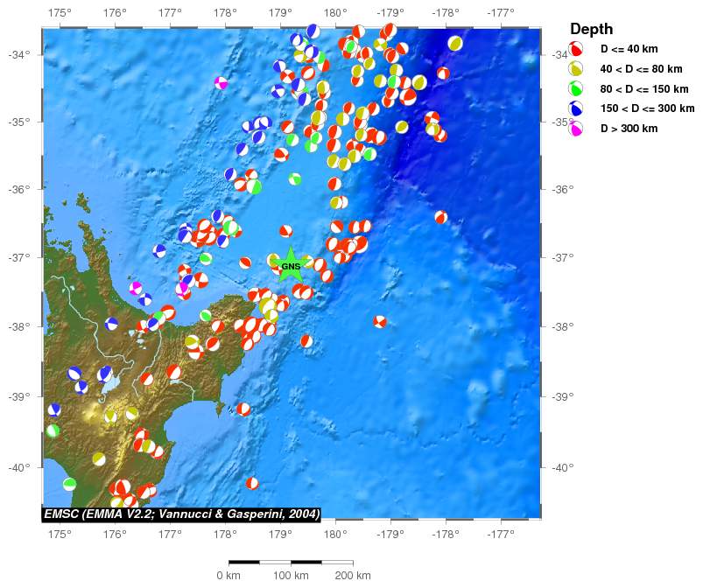The image size is (703, 588).
Task: Click the red D <= 40 km legend symbol
Action: click(576, 49)
